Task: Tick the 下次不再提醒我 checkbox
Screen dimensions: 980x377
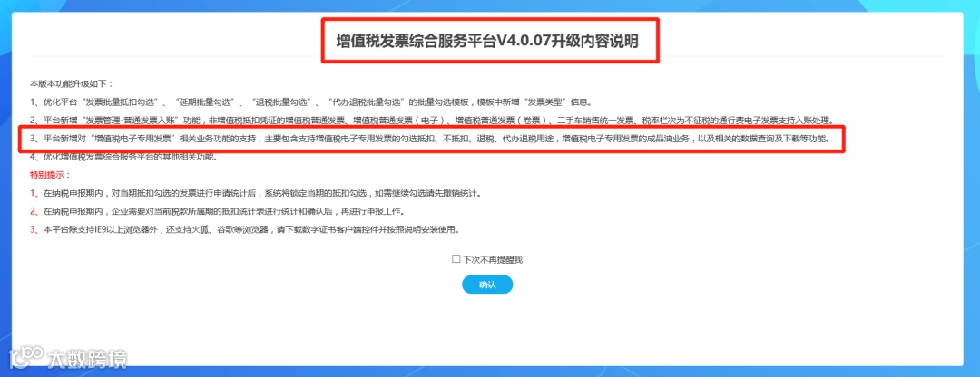Action: click(456, 259)
